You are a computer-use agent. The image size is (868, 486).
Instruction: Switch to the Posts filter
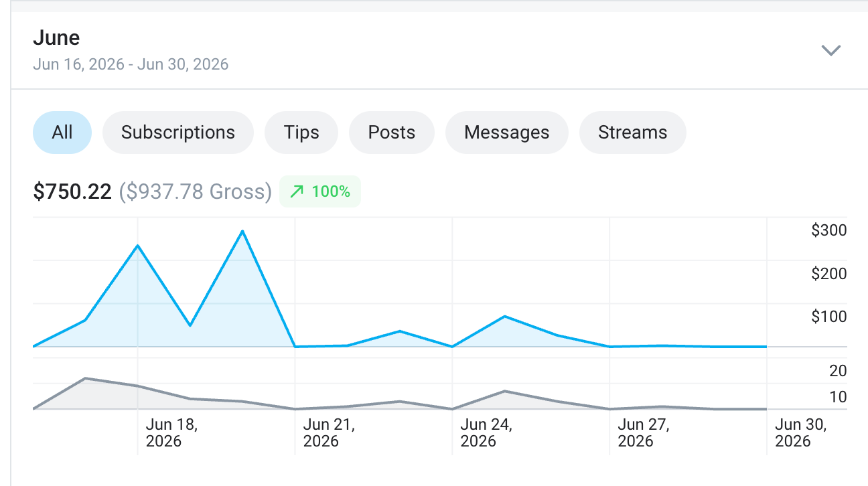pos(392,133)
